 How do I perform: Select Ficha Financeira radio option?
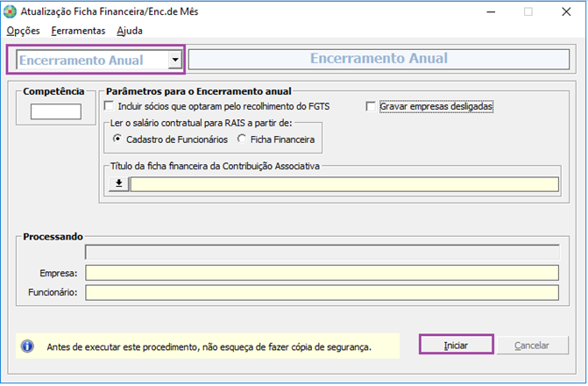pos(242,139)
